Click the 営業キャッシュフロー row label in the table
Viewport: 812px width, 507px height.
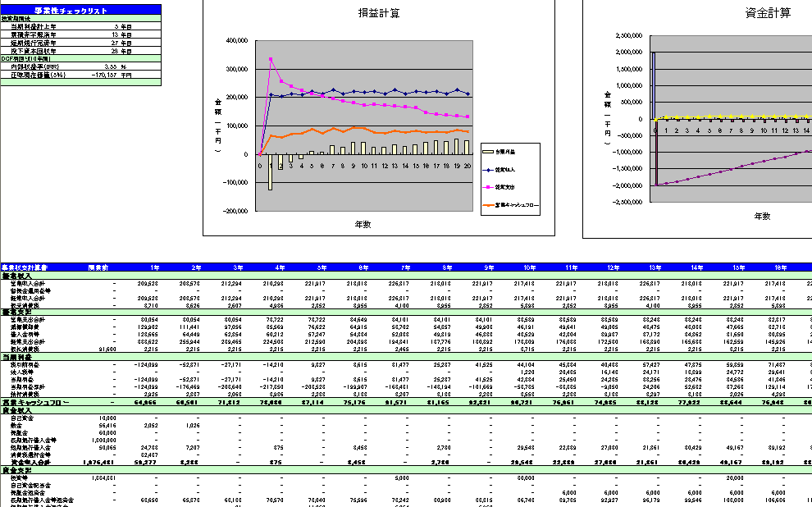35,402
